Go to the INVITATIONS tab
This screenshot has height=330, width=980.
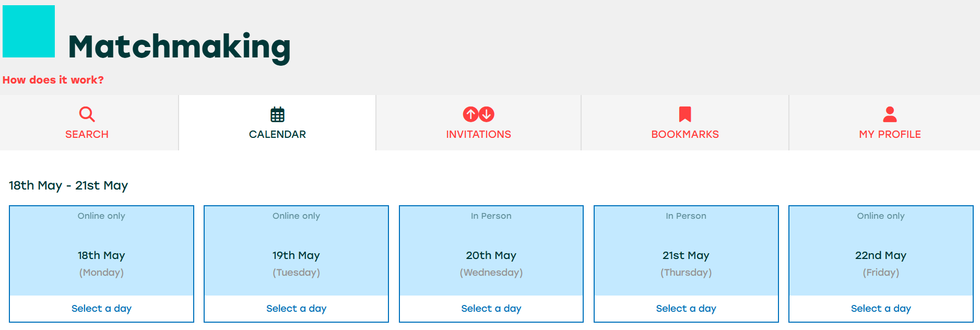[x=478, y=134]
